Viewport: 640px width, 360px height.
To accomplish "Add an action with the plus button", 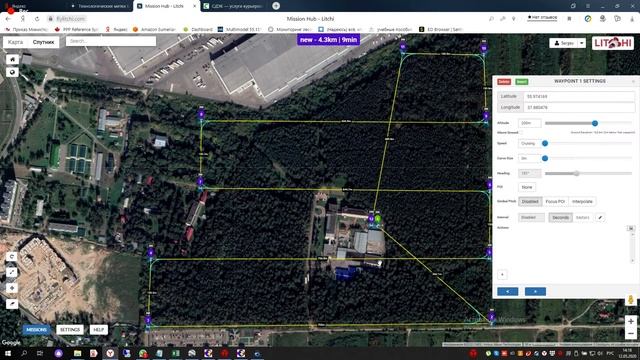I will click(502, 275).
